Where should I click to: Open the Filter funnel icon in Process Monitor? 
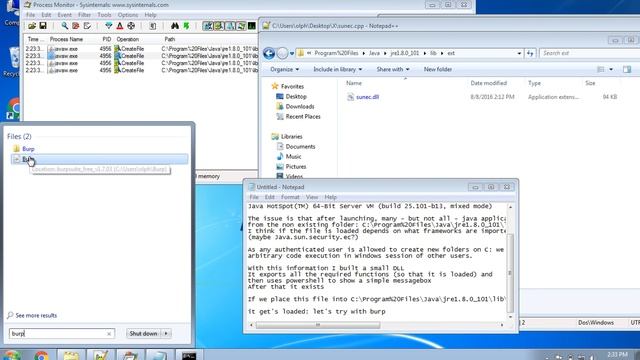109,26
